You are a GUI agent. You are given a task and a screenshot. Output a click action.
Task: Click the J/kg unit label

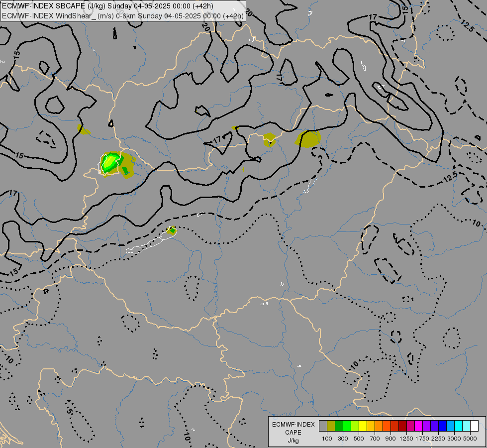[x=293, y=441]
